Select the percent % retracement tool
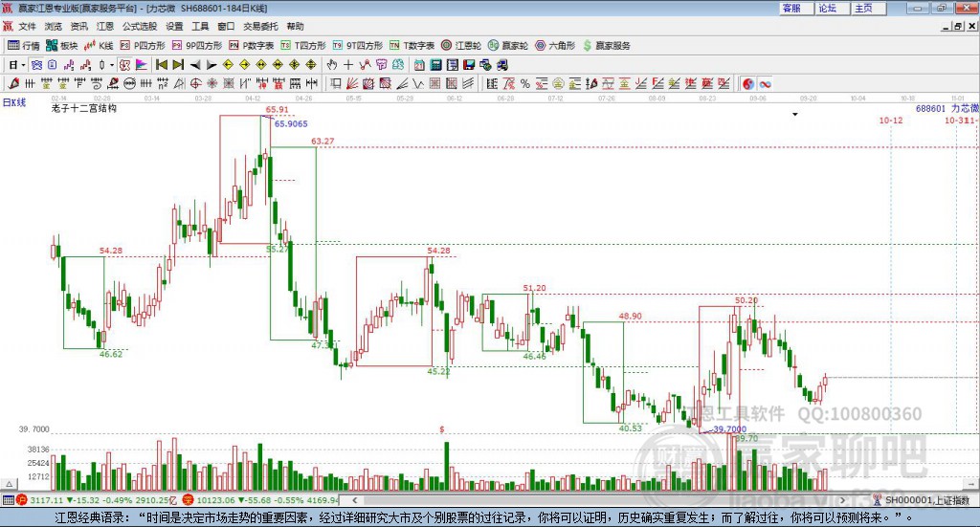The height and width of the screenshot is (527, 980). click(525, 83)
